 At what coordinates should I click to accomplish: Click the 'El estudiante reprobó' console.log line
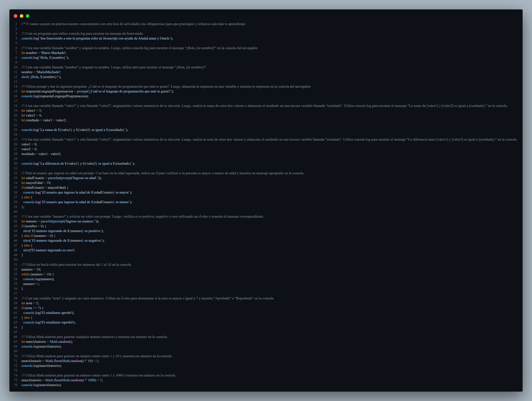coord(49,322)
